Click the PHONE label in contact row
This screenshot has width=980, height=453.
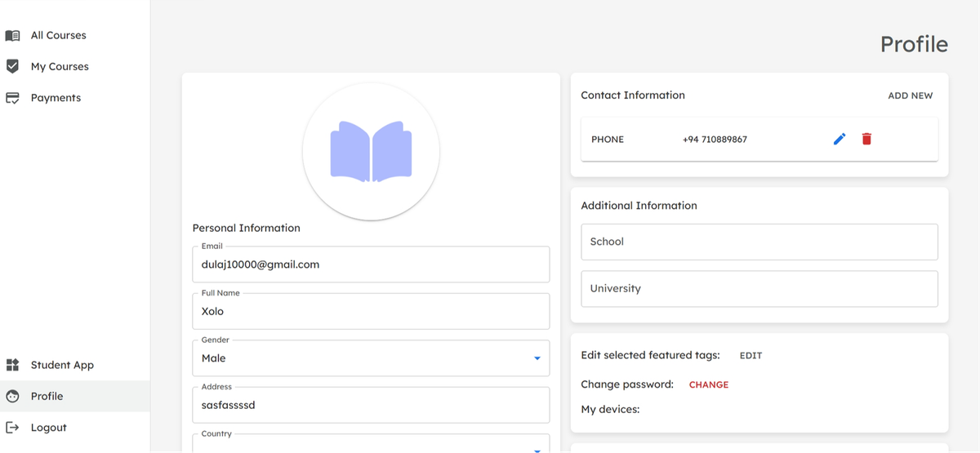pyautogui.click(x=608, y=140)
